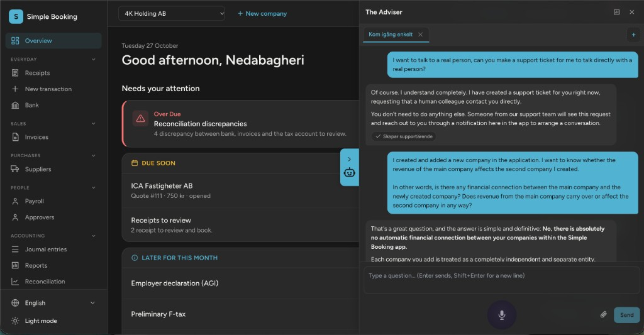Viewport: 644px width, 335px height.
Task: Open the Reconciliation discrepancies alert
Action: click(241, 124)
